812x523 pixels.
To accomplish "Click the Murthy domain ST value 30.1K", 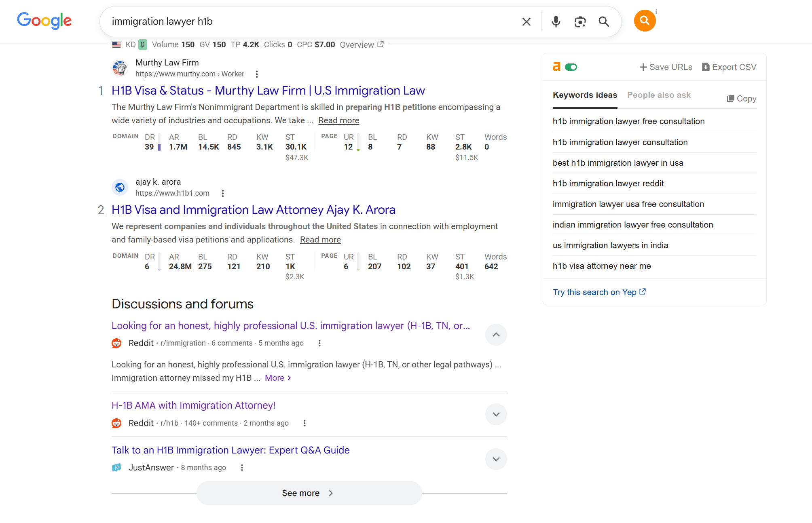I will tap(296, 147).
